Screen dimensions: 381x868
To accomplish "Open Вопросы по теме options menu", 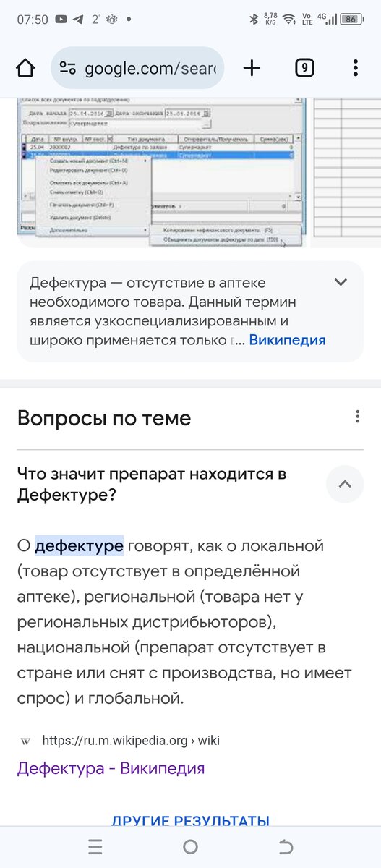I will [357, 417].
